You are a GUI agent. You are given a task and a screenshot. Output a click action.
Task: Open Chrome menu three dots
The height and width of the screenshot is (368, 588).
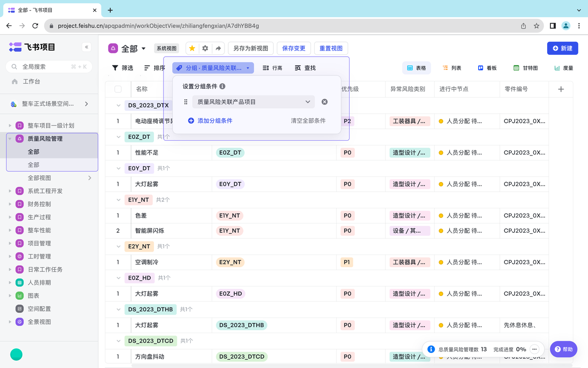pyautogui.click(x=579, y=26)
